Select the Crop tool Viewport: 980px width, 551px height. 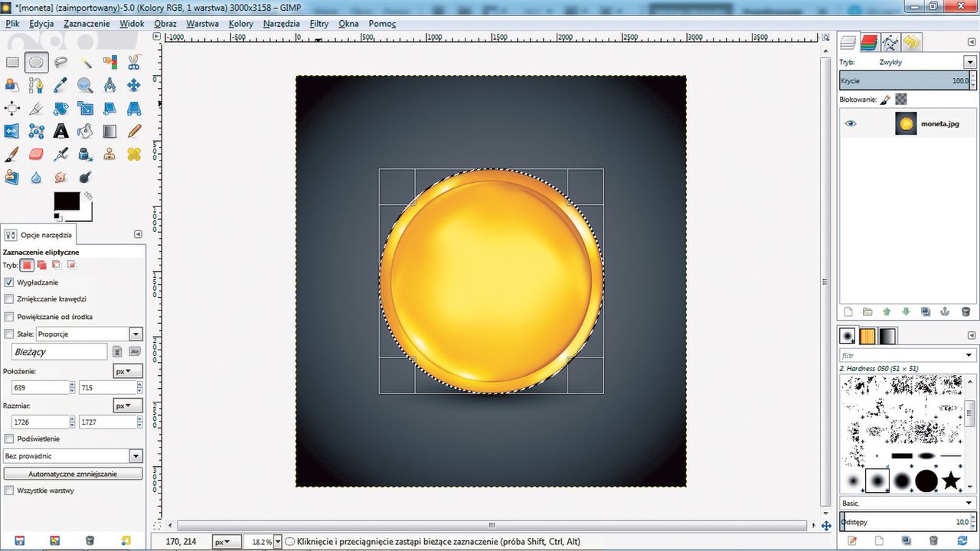36,108
